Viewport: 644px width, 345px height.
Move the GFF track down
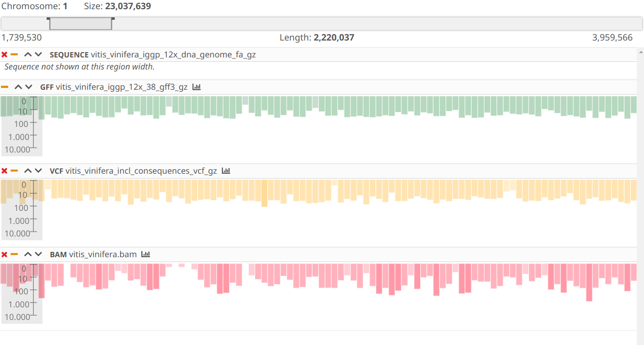(x=29, y=87)
